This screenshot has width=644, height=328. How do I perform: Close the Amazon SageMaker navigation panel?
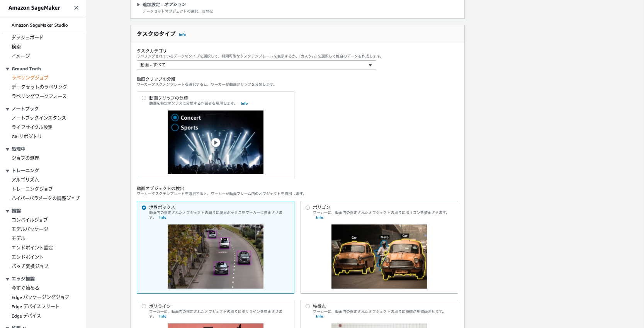coord(76,8)
